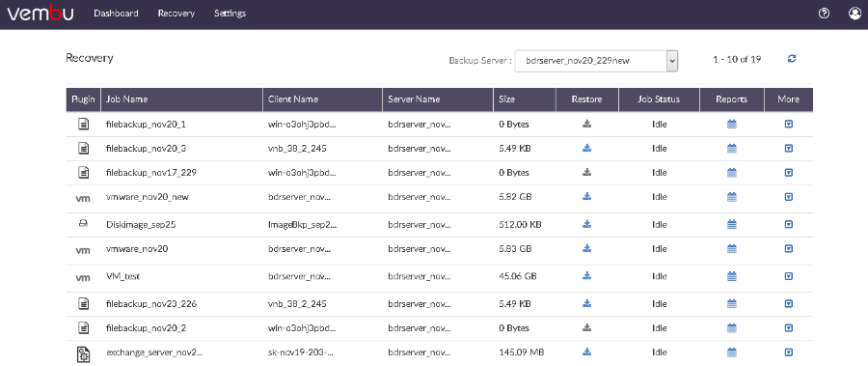
Task: Expand More menu for exchange_server_nov2 row
Action: pos(789,352)
